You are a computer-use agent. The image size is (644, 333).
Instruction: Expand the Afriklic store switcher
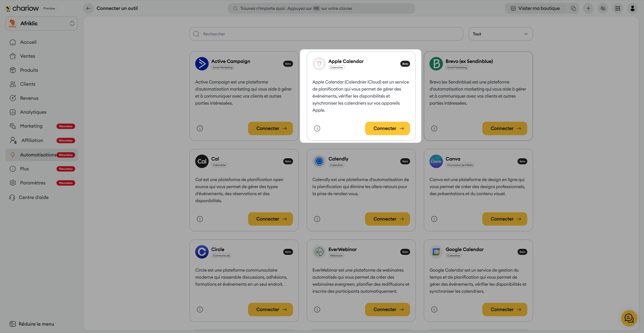(x=41, y=23)
